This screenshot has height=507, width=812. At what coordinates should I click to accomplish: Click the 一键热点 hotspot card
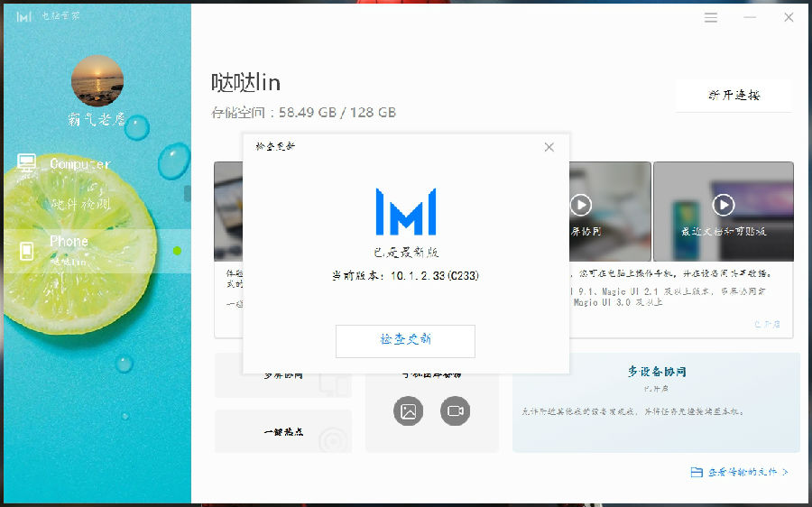[x=282, y=431]
